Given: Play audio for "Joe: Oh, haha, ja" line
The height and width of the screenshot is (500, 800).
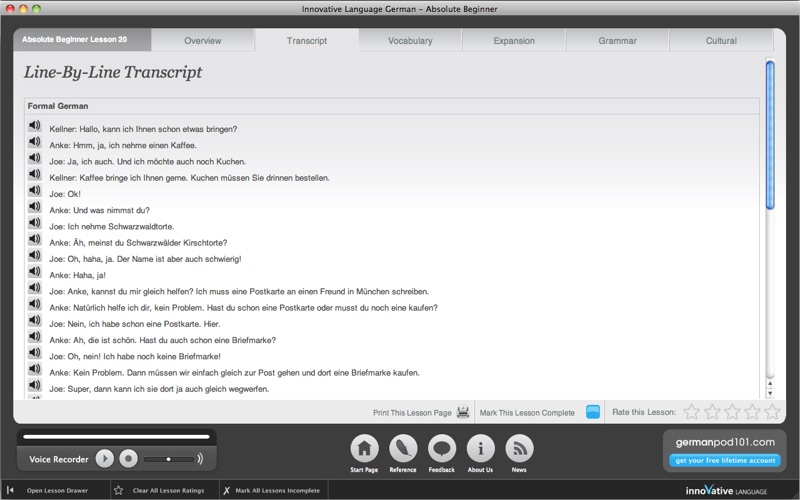Looking at the screenshot, I should [x=35, y=255].
